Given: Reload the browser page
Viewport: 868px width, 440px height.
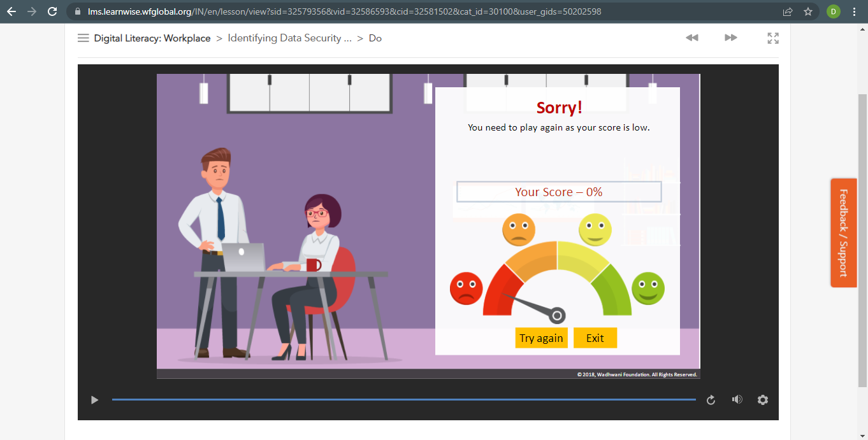Looking at the screenshot, I should click(x=53, y=11).
